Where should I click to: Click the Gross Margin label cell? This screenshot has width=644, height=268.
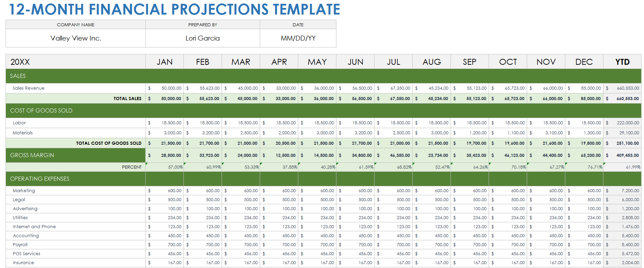pyautogui.click(x=32, y=155)
